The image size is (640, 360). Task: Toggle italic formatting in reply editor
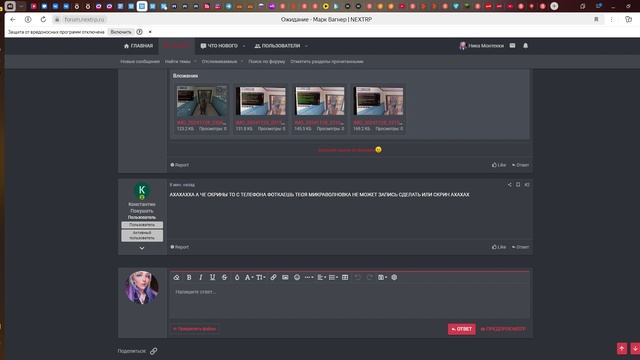[x=200, y=278]
